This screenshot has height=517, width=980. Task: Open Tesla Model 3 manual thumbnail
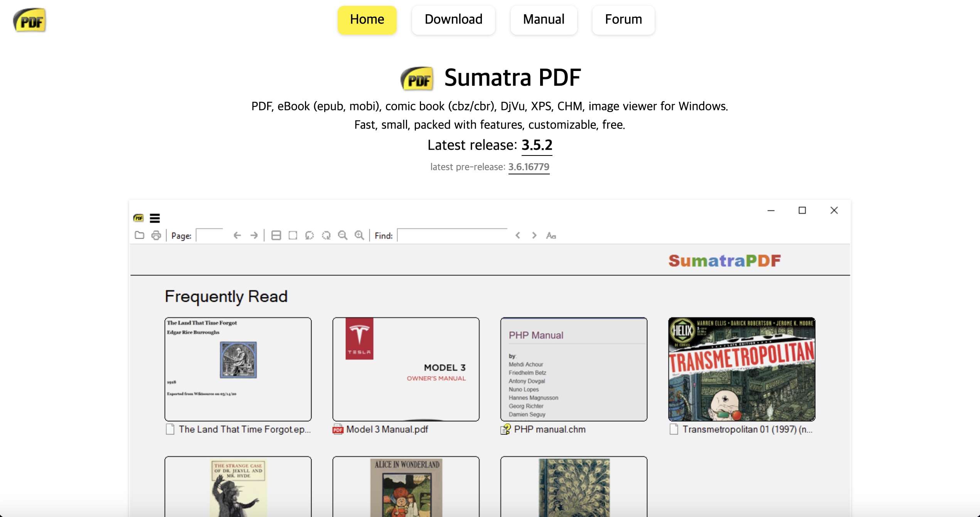tap(406, 369)
